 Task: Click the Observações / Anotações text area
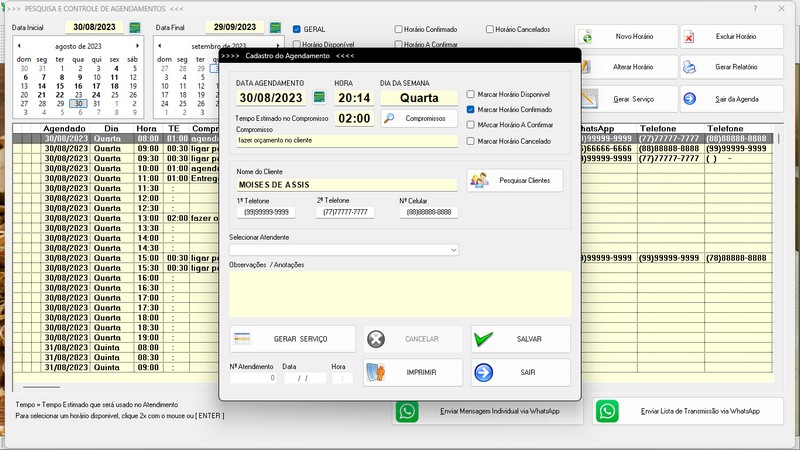(400, 292)
